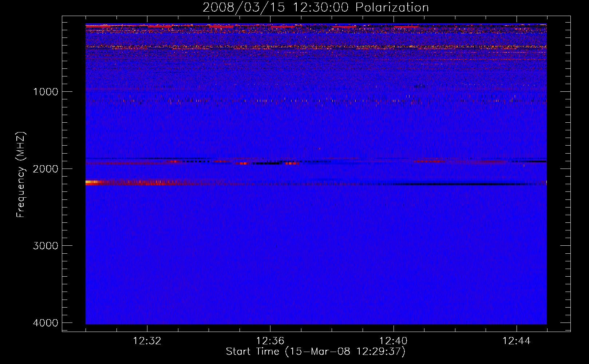Click the '12:32' time tick label
589x364 pixels.
[x=147, y=341]
